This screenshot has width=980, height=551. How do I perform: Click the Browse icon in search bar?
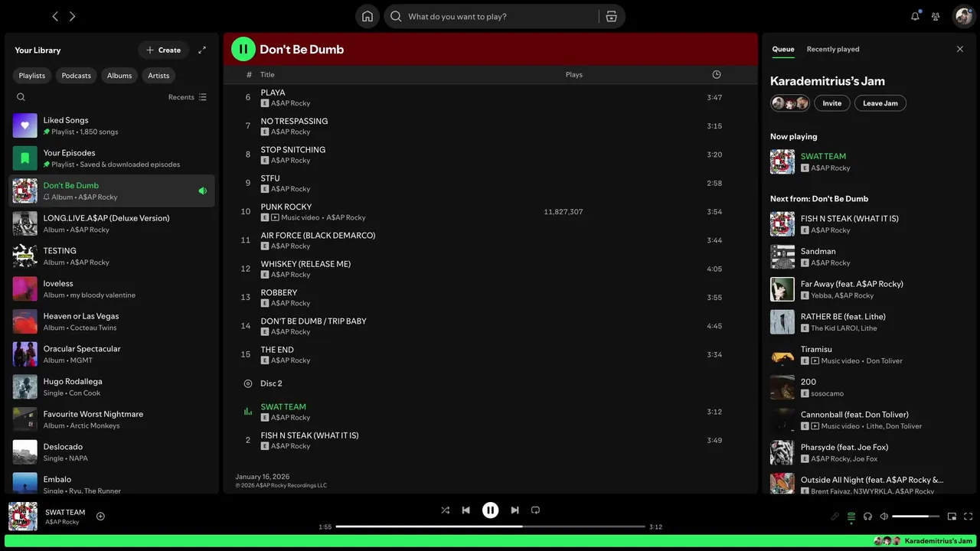611,16
